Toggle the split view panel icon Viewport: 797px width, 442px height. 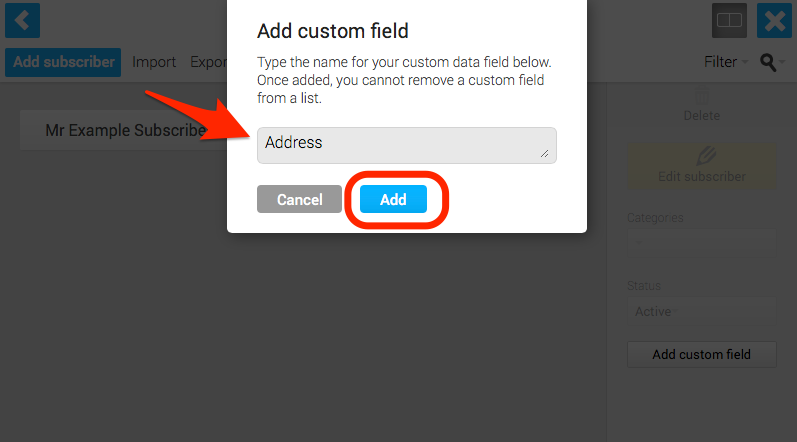tap(729, 20)
